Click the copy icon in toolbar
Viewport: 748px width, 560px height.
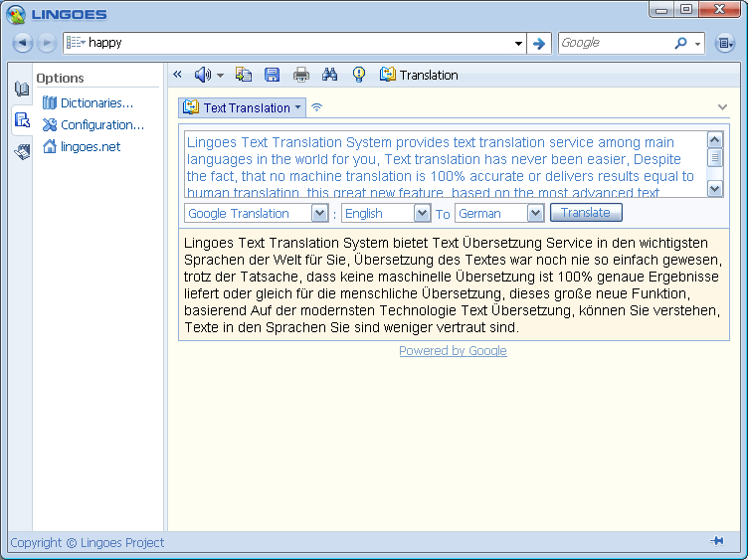244,75
